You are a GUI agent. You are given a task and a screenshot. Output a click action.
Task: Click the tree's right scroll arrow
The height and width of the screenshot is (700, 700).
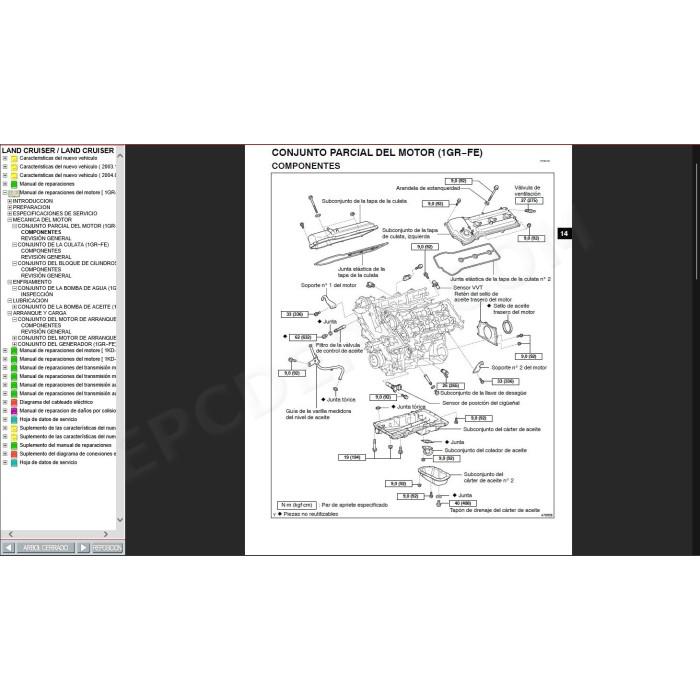[105, 534]
